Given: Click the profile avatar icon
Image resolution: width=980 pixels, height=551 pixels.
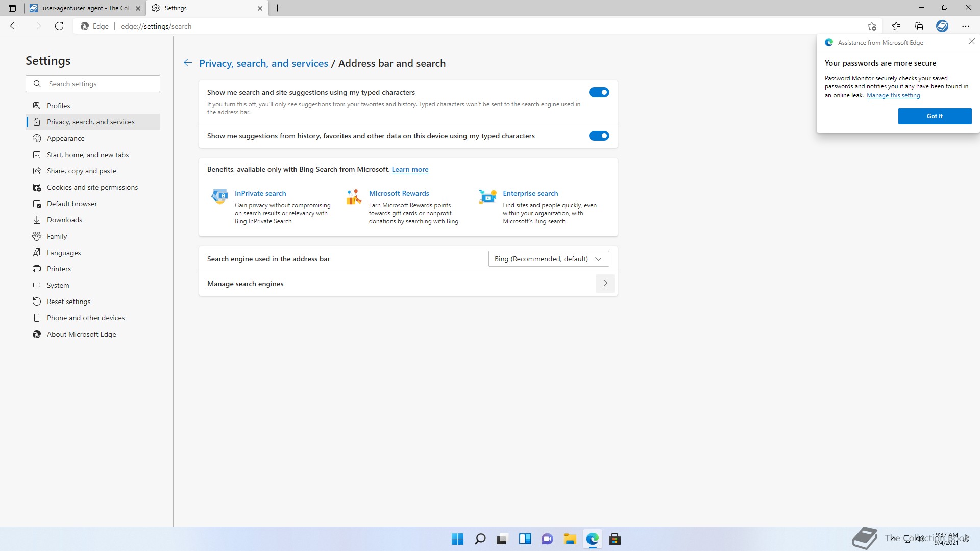Looking at the screenshot, I should (x=942, y=26).
